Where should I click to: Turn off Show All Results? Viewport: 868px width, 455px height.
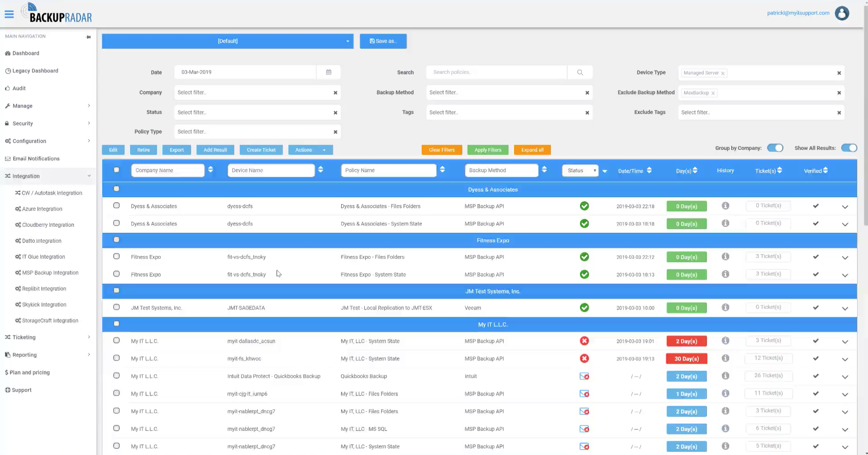click(x=849, y=148)
